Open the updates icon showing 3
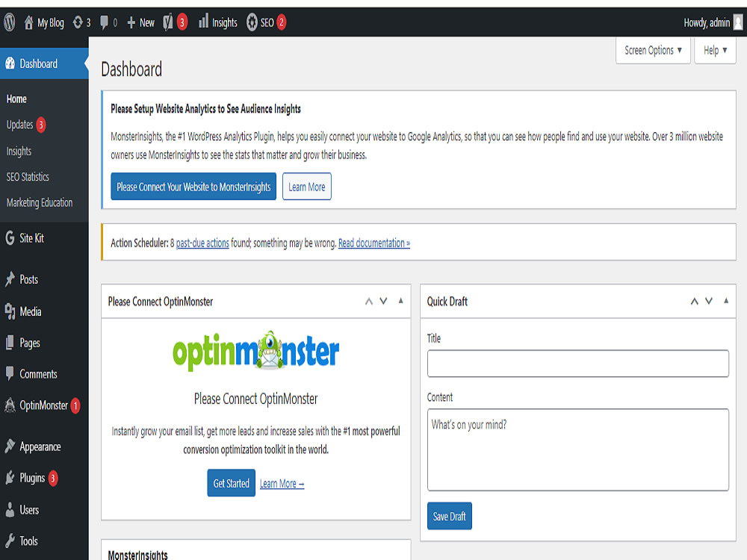 point(78,22)
